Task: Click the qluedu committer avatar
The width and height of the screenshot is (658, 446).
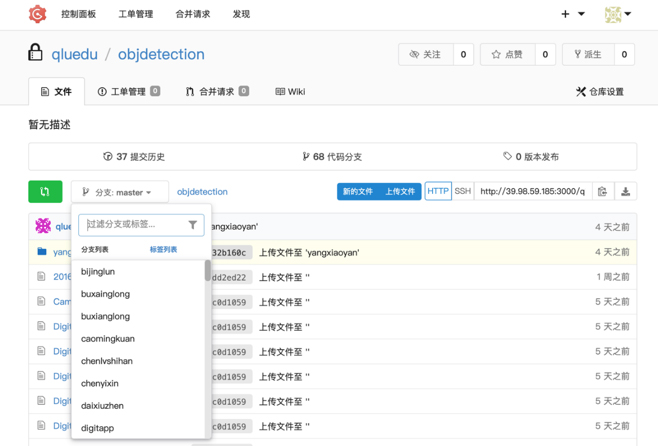Action: point(43,226)
